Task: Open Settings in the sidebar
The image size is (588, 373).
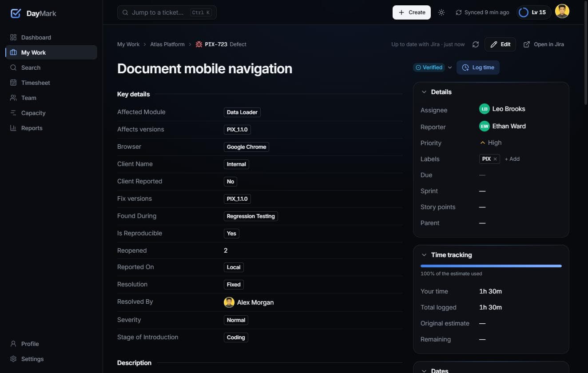Action: coord(51,359)
